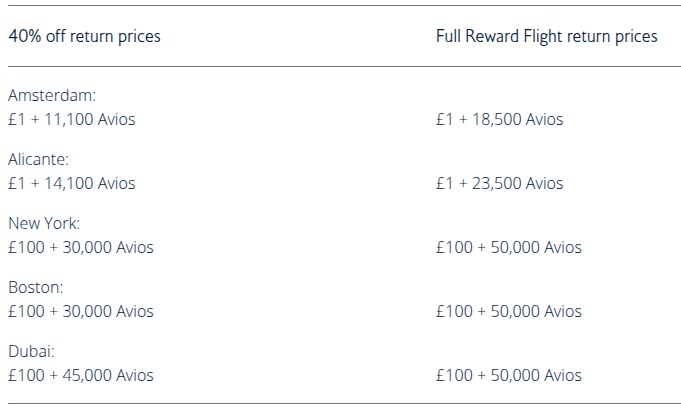Click Amsterdam's discounted £1 + 11,100 Avios price
681x407 pixels.
pos(72,120)
